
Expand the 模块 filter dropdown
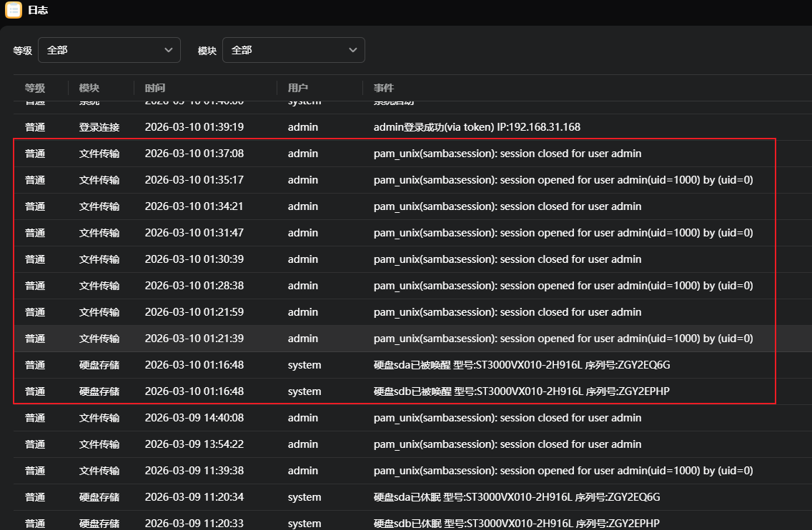pyautogui.click(x=293, y=50)
